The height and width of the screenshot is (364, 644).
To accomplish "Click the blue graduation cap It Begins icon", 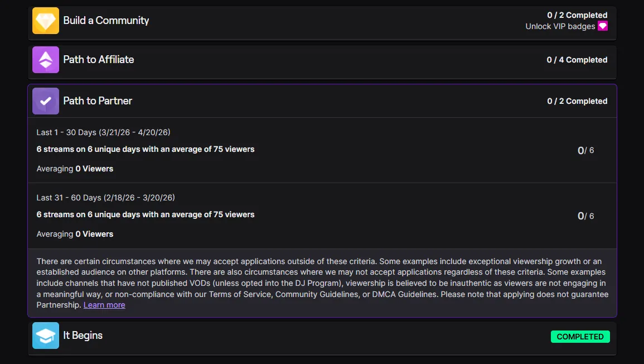I will 46,336.
